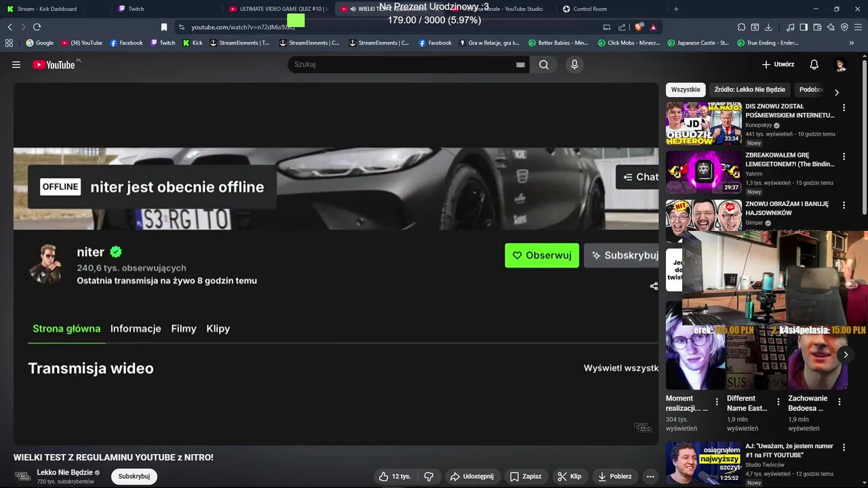Open media control music note icon
868x488 pixels.
pos(790,27)
